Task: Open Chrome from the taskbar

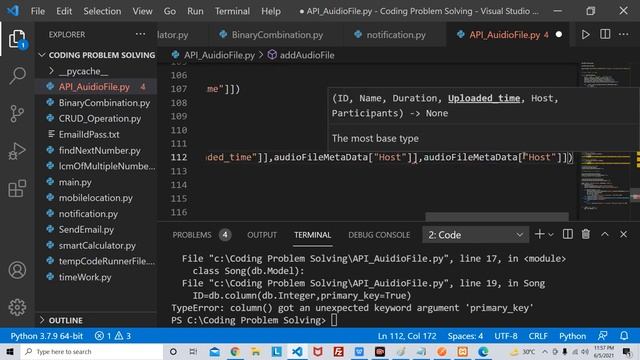Action: pyautogui.click(x=235, y=351)
